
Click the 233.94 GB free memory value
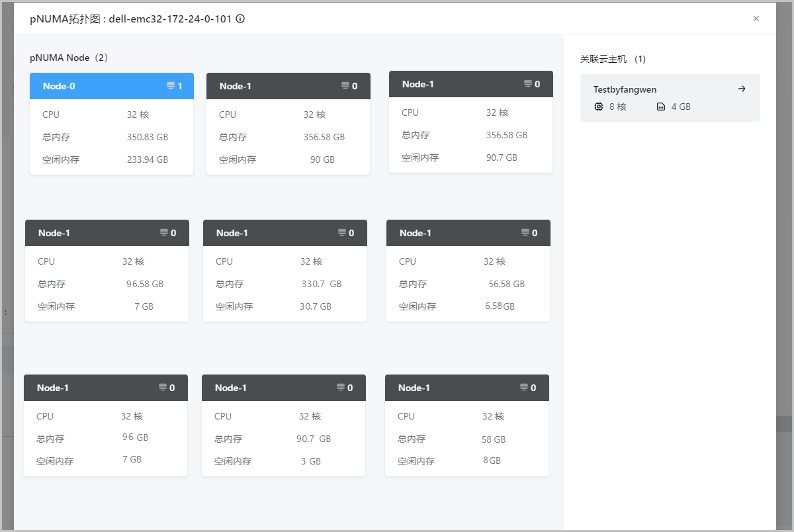click(x=147, y=159)
